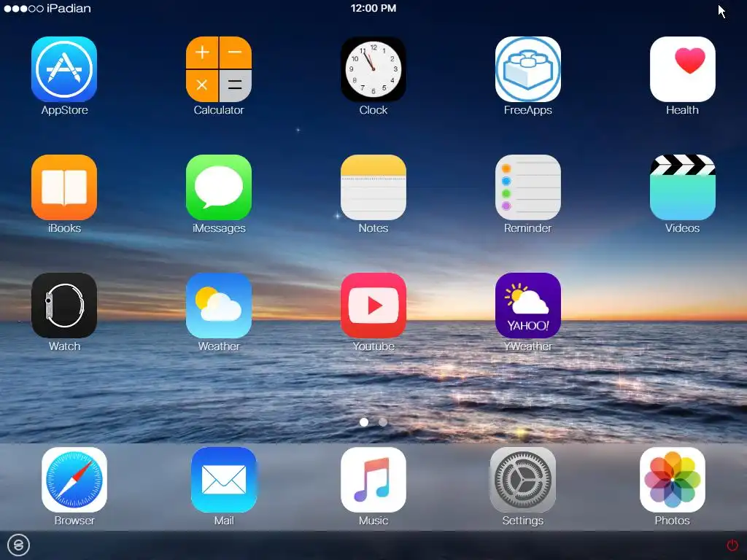Open the FreeApps icon
Screen dimensions: 747x560
[x=528, y=69]
